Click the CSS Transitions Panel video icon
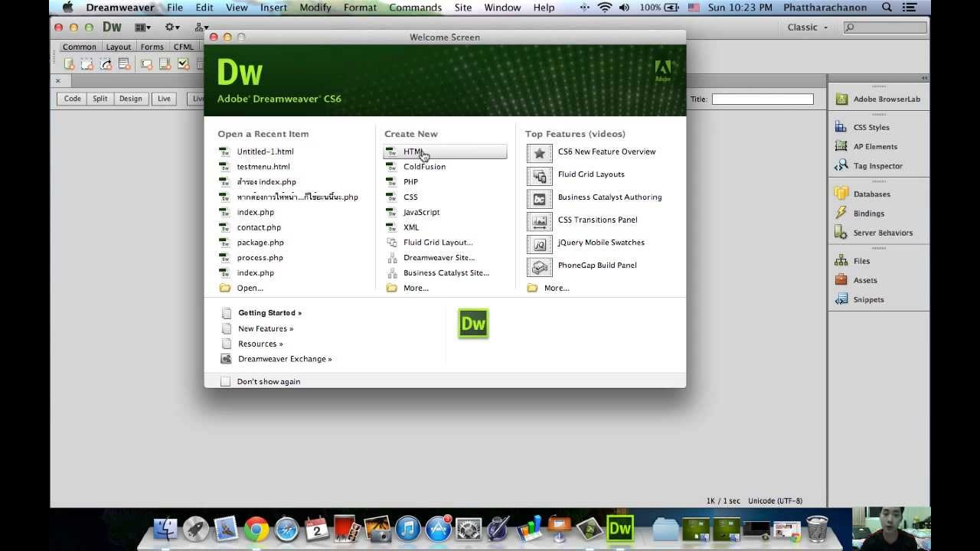Screen dimensions: 980x551 point(540,222)
